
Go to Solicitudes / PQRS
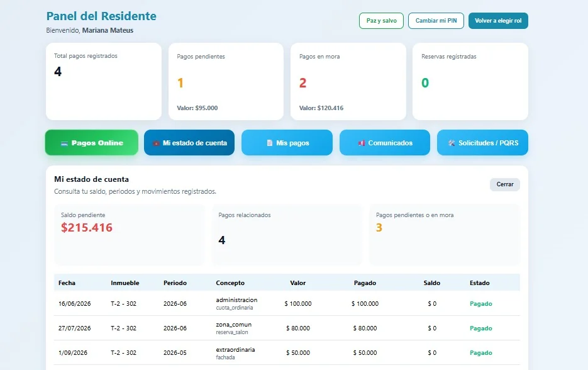[482, 143]
